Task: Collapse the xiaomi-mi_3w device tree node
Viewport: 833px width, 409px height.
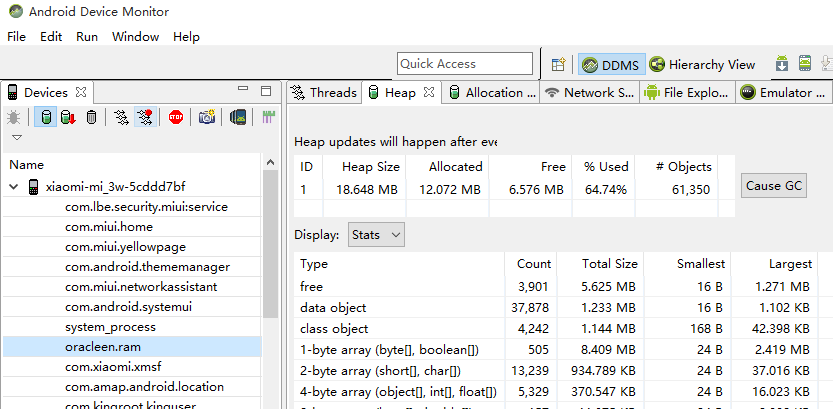Action: click(x=14, y=187)
